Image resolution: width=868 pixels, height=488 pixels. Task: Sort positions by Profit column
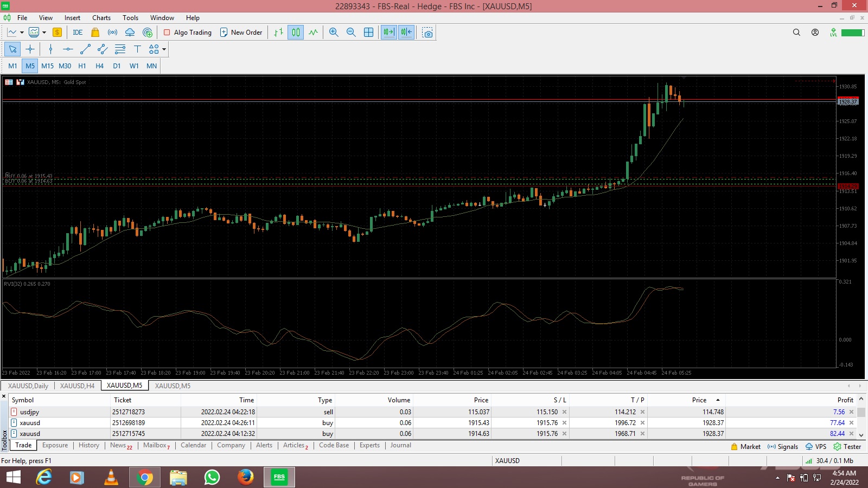[x=845, y=400]
